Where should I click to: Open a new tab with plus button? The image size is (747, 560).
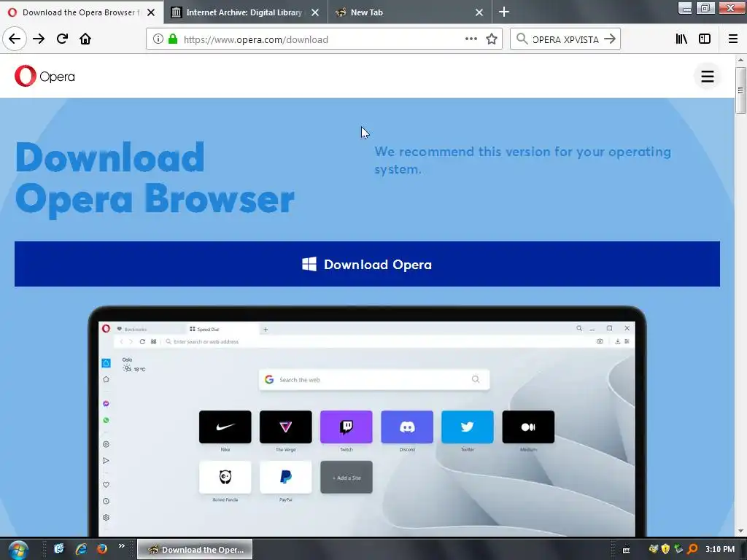[x=503, y=12]
